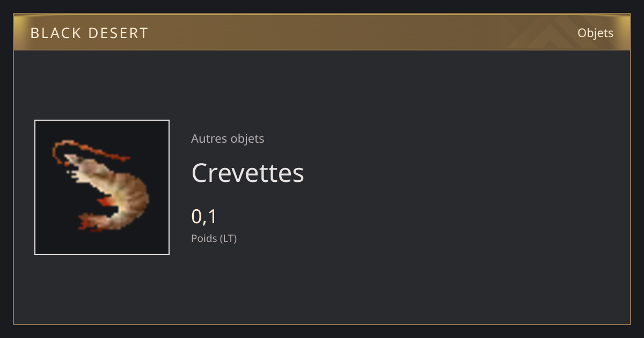Click the 0,1 weight value

point(204,217)
